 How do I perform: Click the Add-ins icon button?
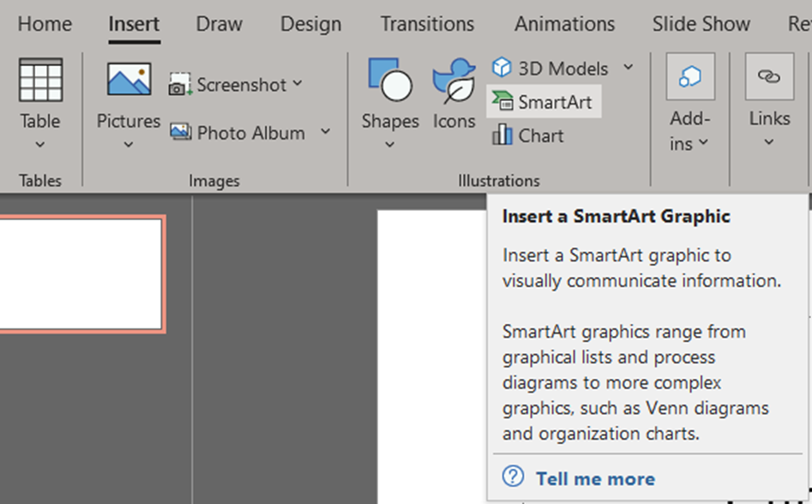(690, 76)
